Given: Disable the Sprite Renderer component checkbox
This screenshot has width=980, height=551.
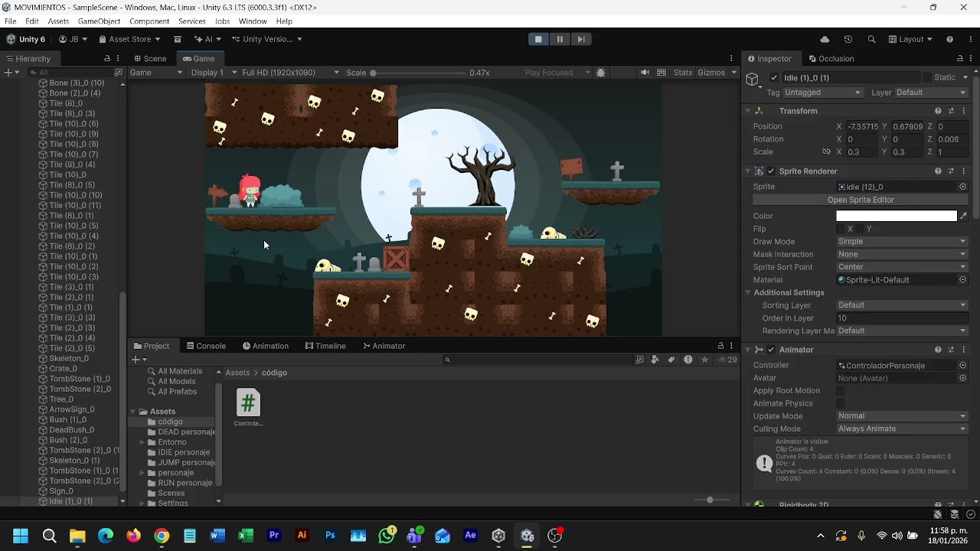Looking at the screenshot, I should 771,171.
